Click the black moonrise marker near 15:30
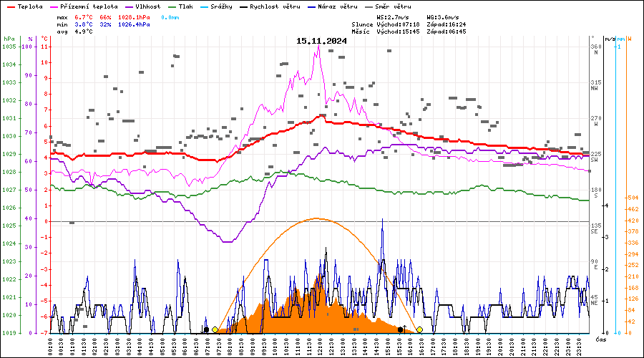 click(401, 329)
